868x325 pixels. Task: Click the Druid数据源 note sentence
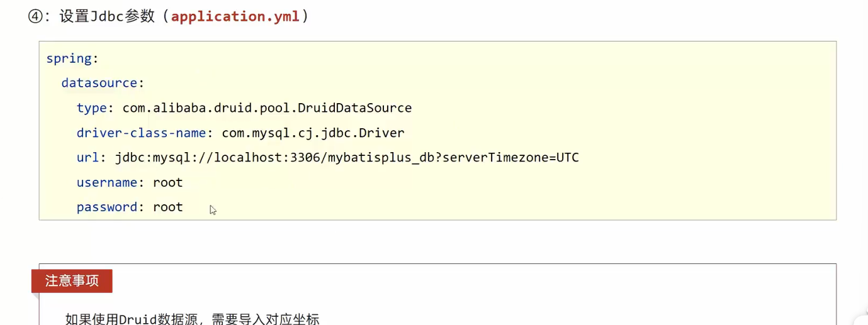tap(193, 319)
